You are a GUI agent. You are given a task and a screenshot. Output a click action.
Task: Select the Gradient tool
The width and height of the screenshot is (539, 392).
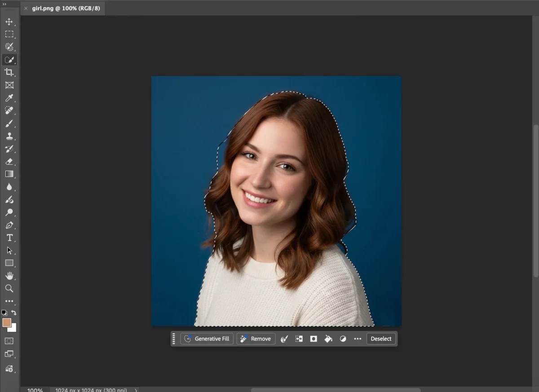(9, 174)
